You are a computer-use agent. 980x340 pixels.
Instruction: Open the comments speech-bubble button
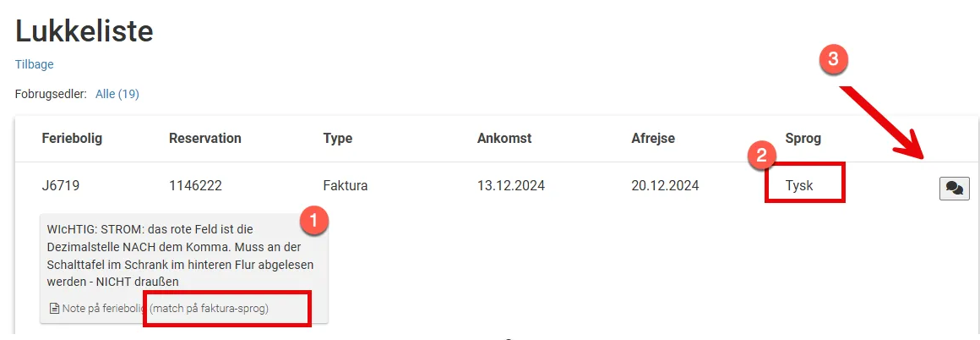[955, 189]
